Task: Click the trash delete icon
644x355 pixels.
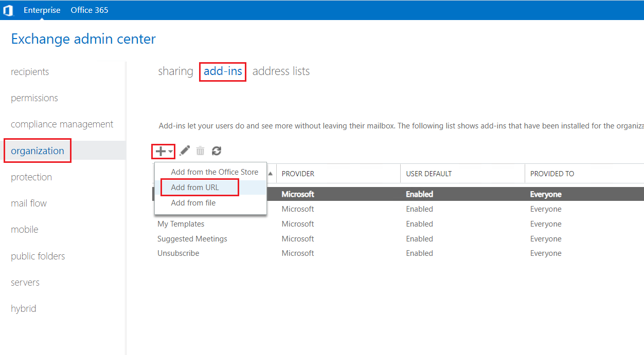Action: pos(200,151)
